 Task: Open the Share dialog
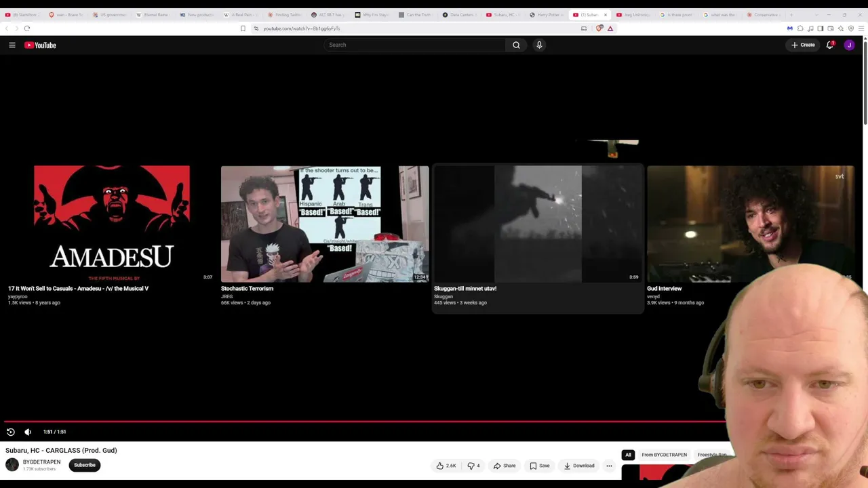click(x=505, y=466)
